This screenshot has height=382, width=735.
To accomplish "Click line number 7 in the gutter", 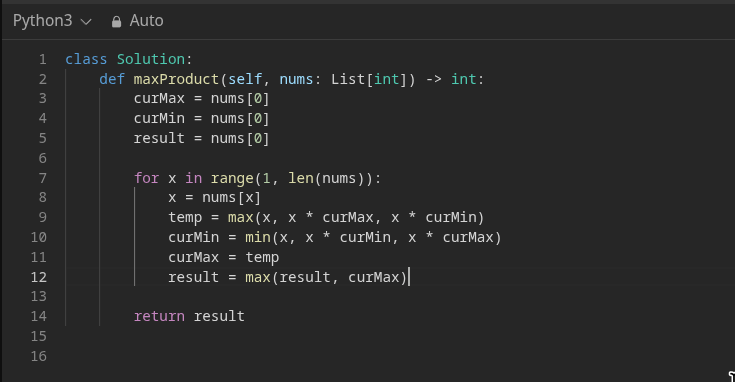I will (x=43, y=178).
